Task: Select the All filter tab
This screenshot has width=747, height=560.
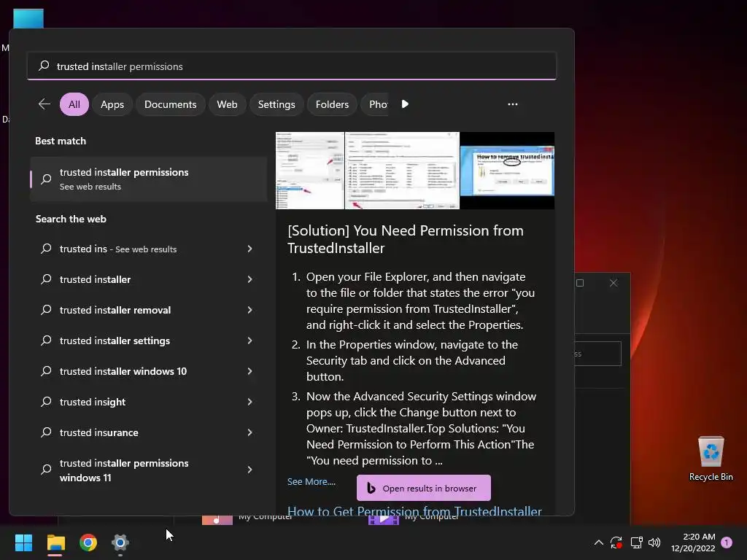Action: click(x=74, y=104)
